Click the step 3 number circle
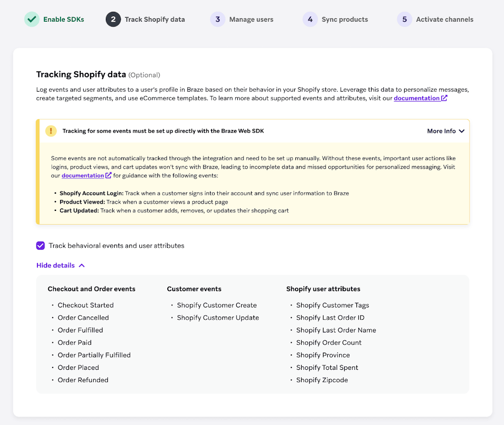504x425 pixels. click(218, 19)
